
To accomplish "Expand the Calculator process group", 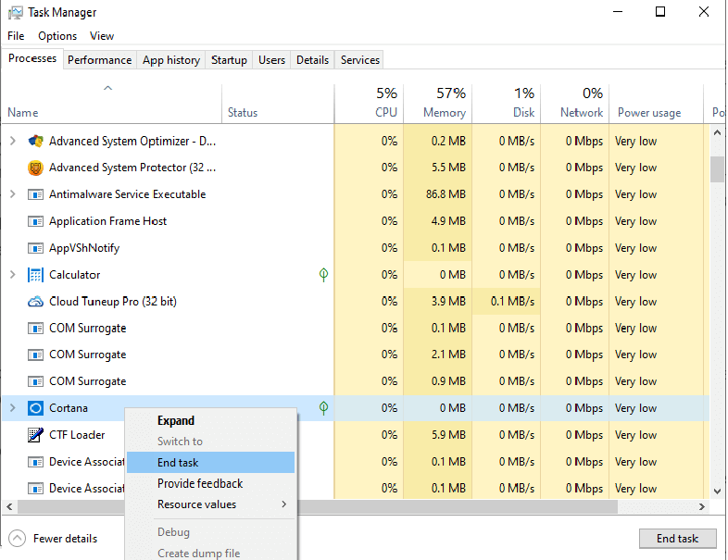I will (13, 275).
